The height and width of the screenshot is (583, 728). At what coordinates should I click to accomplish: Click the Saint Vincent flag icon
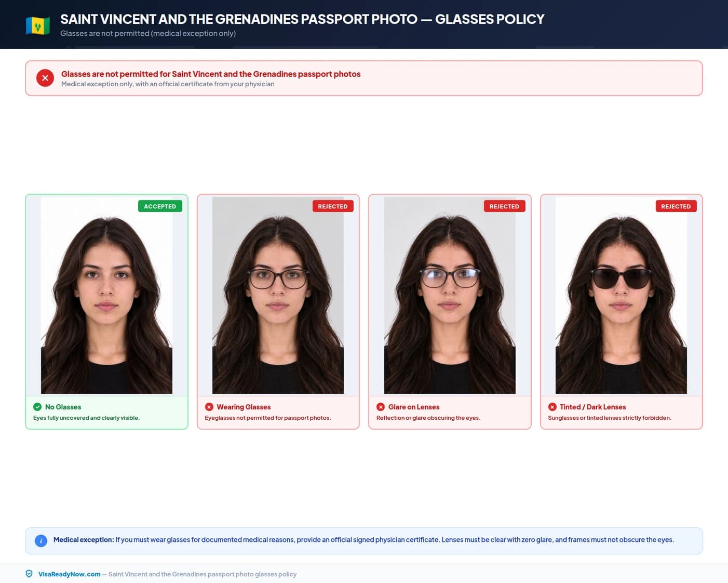38,25
